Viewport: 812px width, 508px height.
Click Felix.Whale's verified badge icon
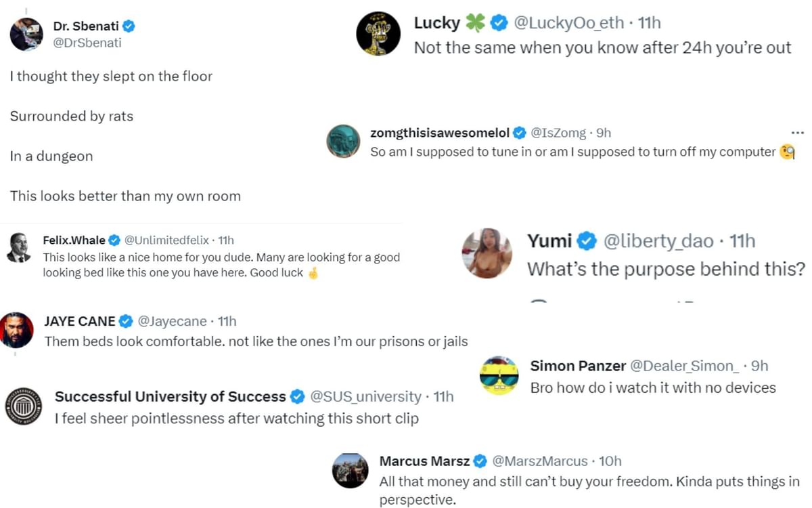(x=114, y=240)
